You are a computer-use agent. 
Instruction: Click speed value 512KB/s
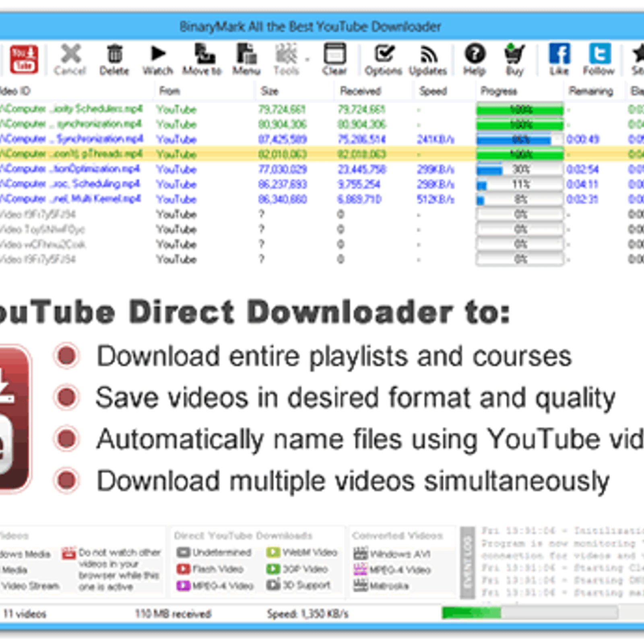[x=436, y=199]
